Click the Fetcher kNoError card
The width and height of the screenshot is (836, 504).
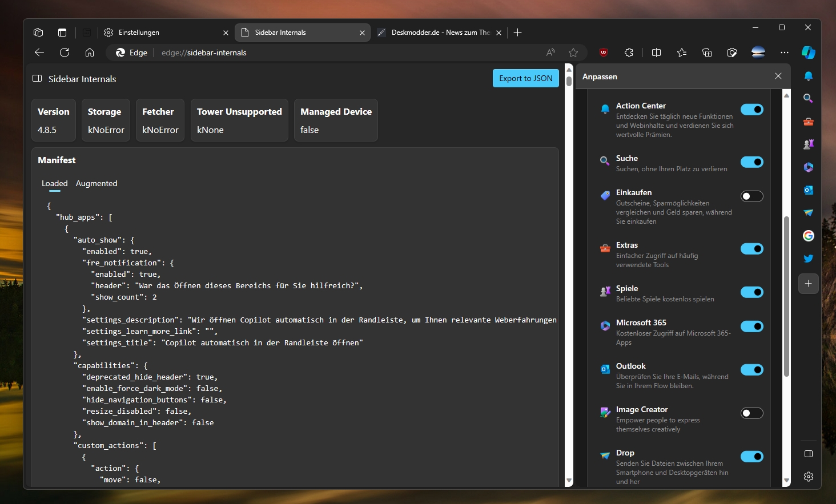(x=160, y=120)
